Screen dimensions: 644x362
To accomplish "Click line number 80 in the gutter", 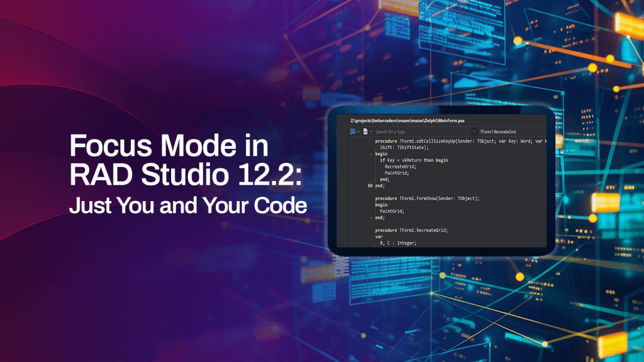I will pos(370,185).
